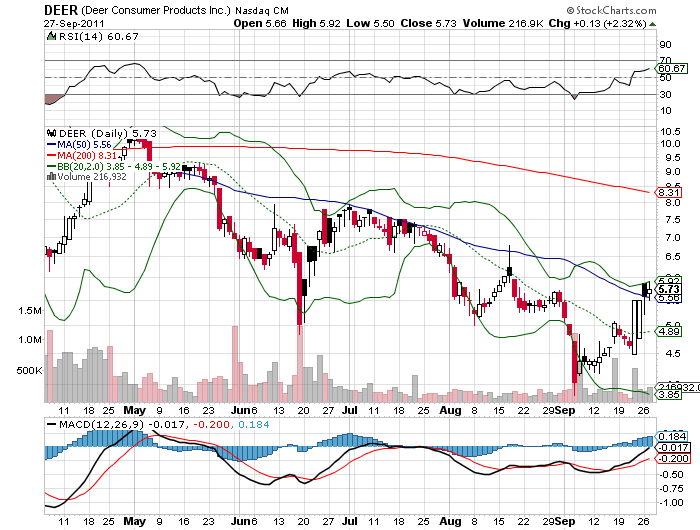Click the black MACD legend line

pyautogui.click(x=52, y=424)
